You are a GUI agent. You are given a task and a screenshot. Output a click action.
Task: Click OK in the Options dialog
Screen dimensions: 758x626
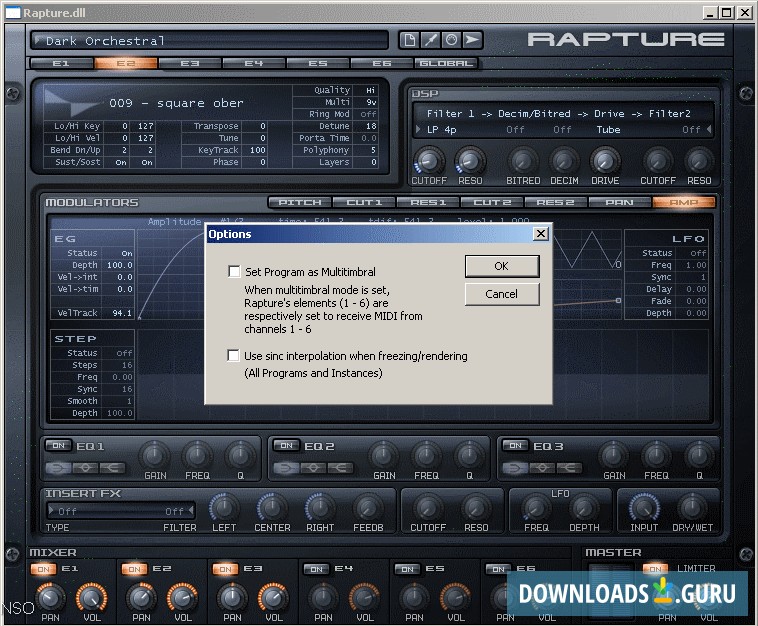pos(501,266)
